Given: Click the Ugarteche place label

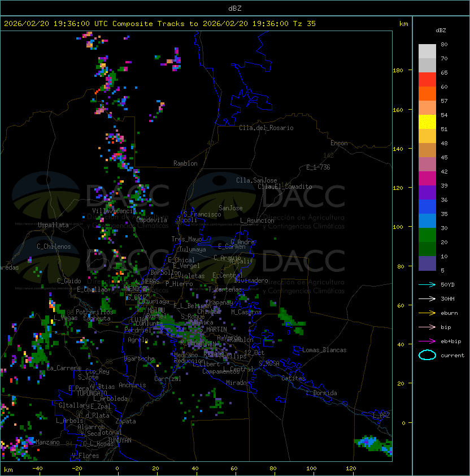Looking at the screenshot, I should [140, 358].
